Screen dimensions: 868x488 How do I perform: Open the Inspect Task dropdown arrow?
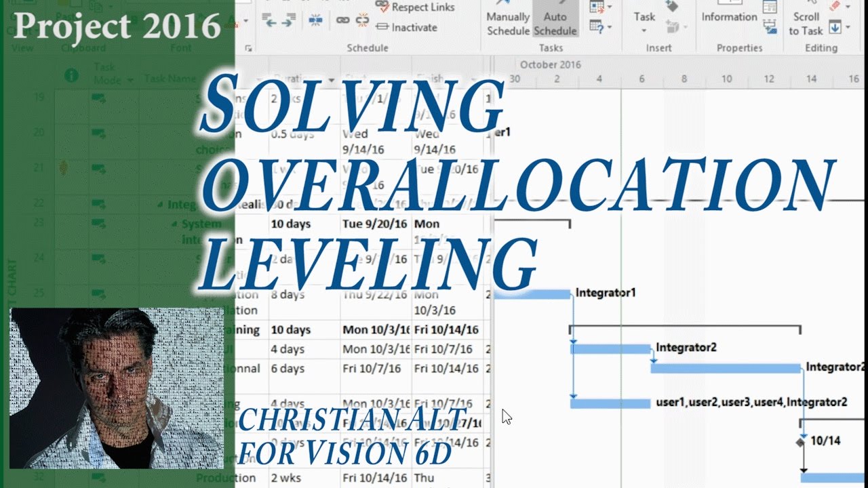(x=610, y=7)
